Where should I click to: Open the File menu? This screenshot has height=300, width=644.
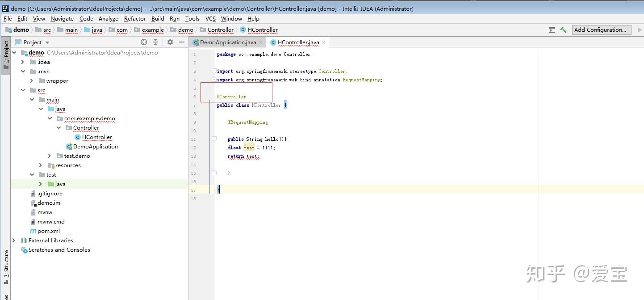point(8,19)
